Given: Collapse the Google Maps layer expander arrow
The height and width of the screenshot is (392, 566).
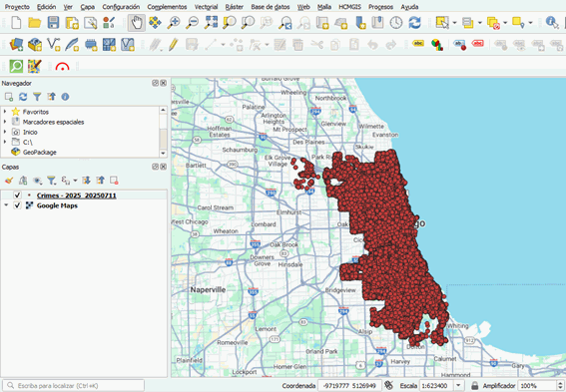Looking at the screenshot, I should point(6,205).
